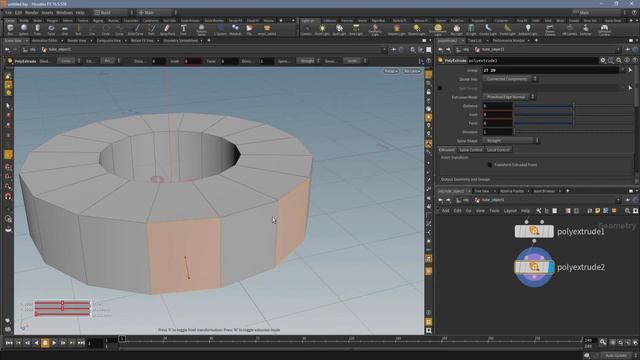640x360 pixels.
Task: Open the Windows menu
Action: tap(64, 13)
